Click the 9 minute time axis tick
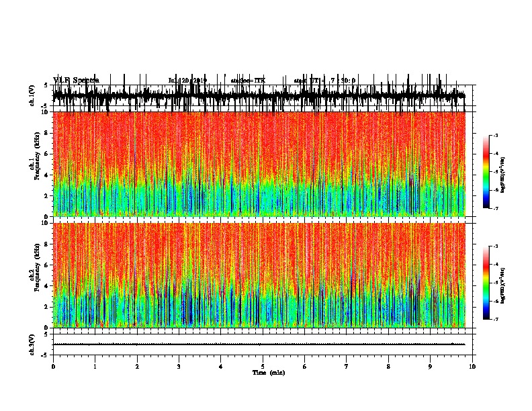The height and width of the screenshot is (411, 532). coord(430,366)
